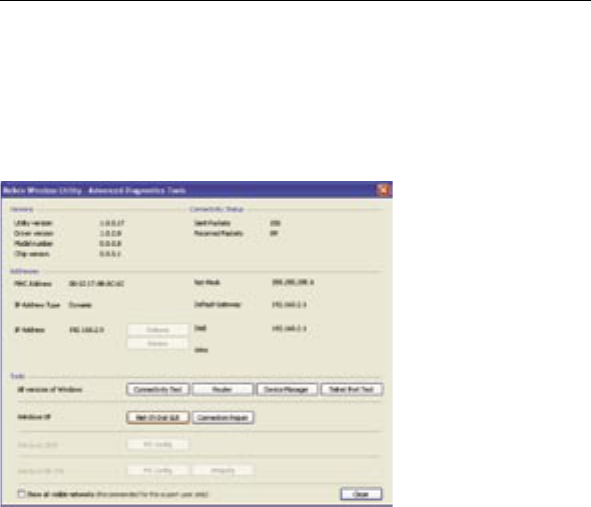Run the Connectivity Test tool

158,389
